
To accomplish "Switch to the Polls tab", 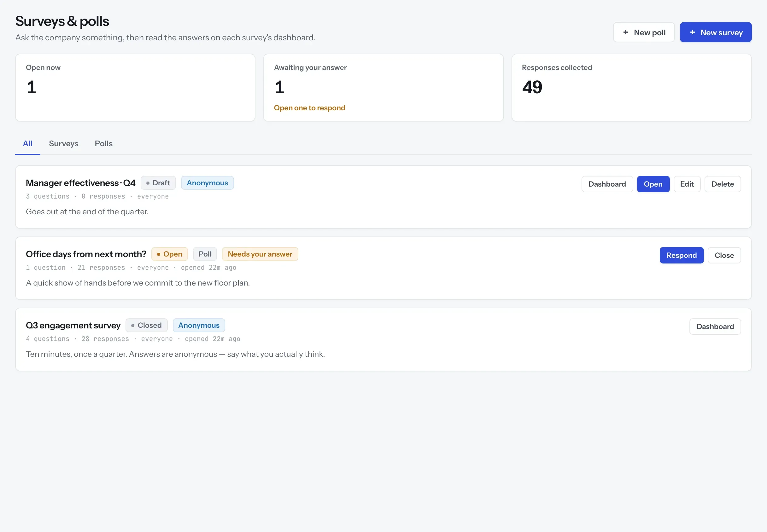I will point(104,144).
